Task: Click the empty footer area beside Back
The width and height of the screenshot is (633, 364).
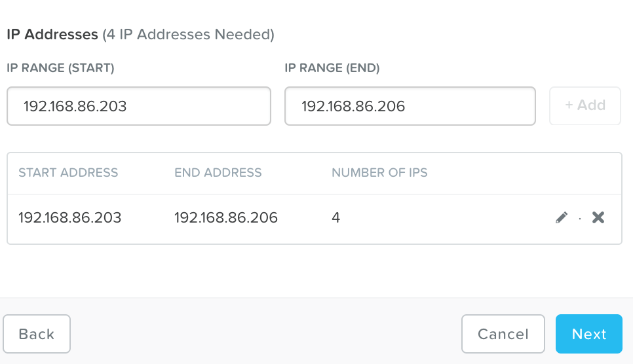Action: pos(262,334)
